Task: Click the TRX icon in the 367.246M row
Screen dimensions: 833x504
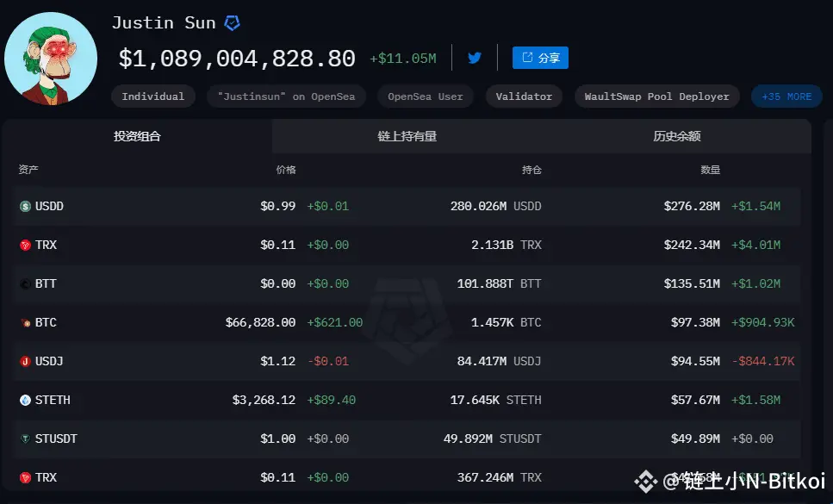Action: [25, 477]
